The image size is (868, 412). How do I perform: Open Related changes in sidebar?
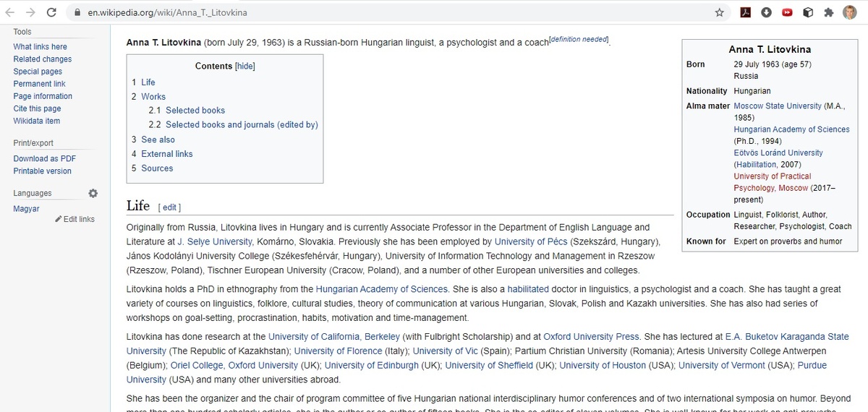[x=43, y=59]
